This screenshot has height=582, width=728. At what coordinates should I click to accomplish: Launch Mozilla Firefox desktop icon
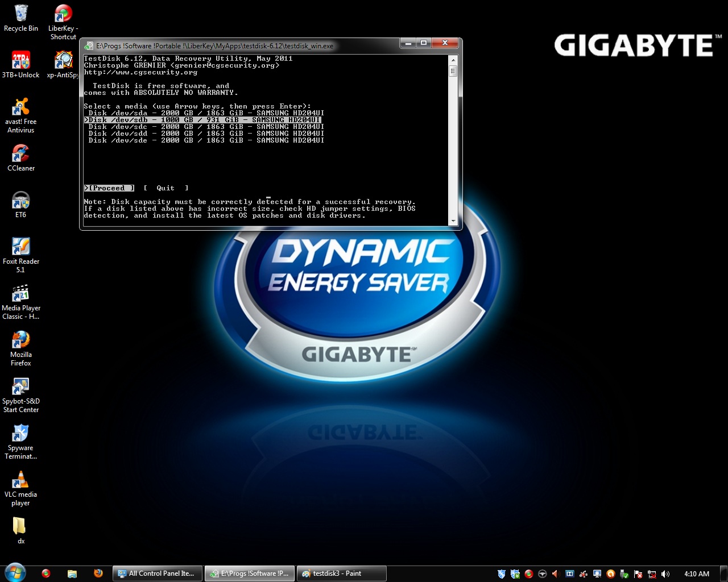21,348
